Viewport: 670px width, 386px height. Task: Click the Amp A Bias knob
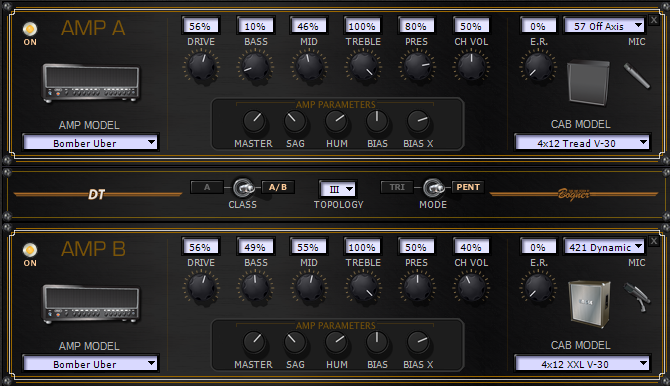(x=377, y=121)
